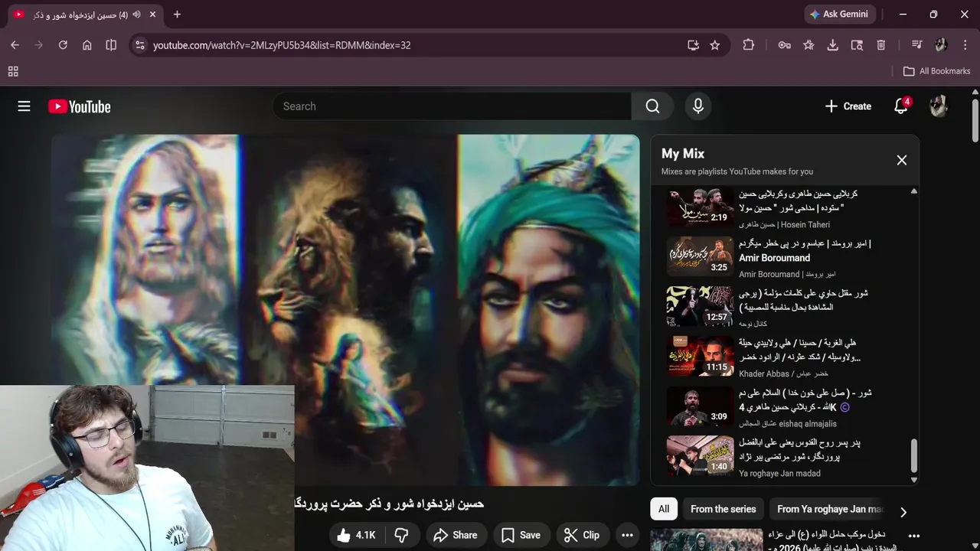The height and width of the screenshot is (551, 980).
Task: Click the Ask Gemini button
Action: point(840,15)
